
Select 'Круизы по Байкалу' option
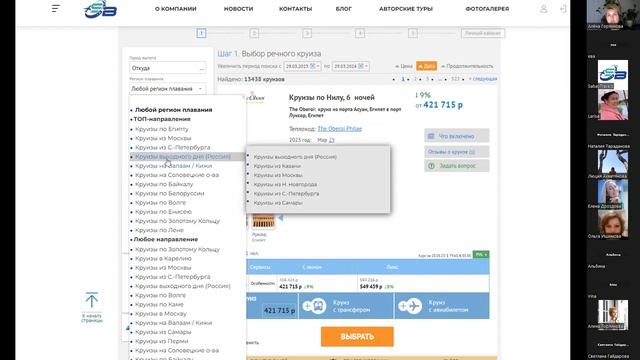(164, 184)
